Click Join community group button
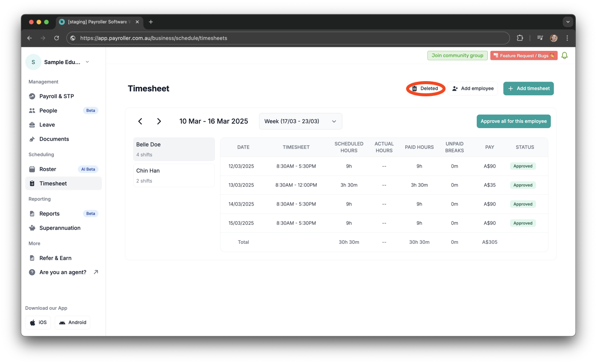 pyautogui.click(x=457, y=56)
